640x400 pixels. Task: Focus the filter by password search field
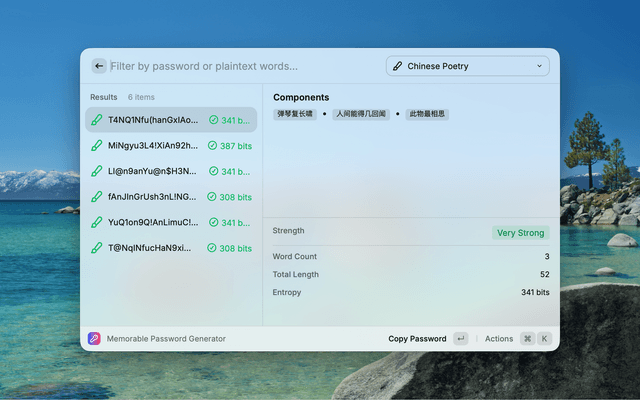click(240, 66)
